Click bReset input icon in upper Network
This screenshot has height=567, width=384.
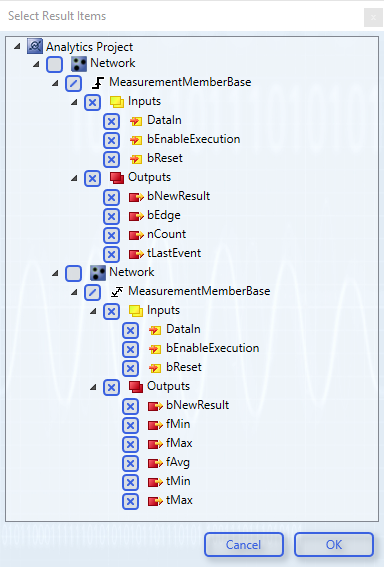click(x=136, y=159)
